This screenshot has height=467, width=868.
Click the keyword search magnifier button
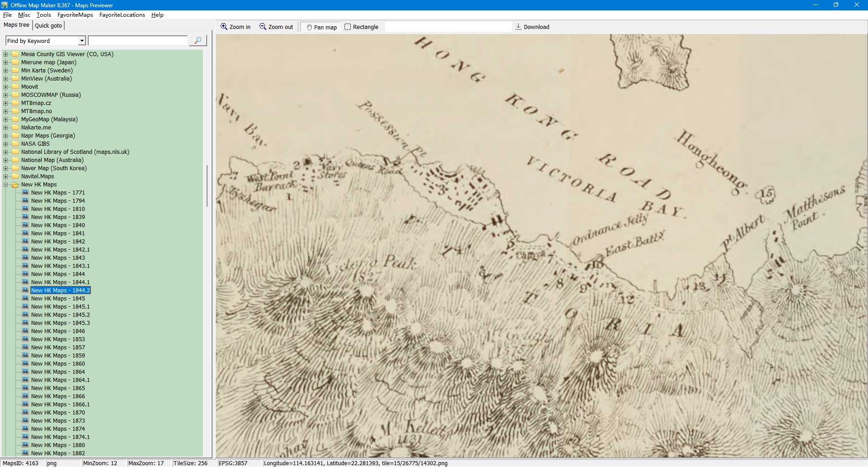tap(198, 41)
